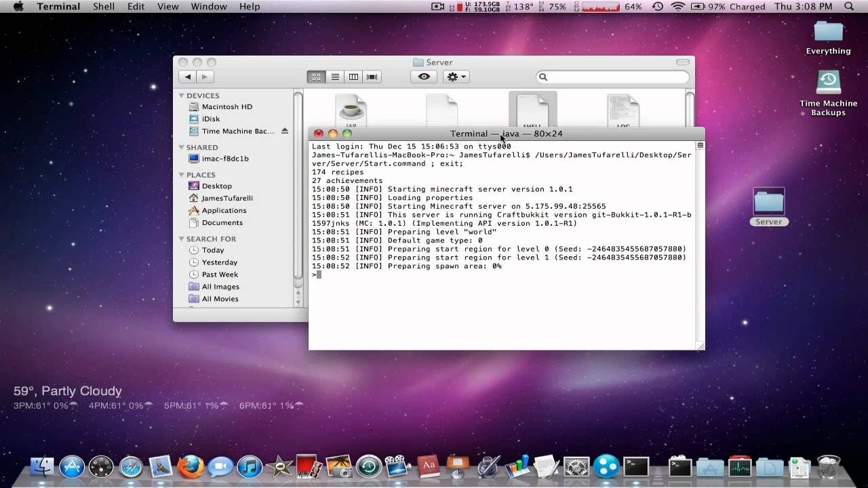Screen dimensions: 868x488
Task: Launch Safari from the Dock
Action: coord(132,466)
